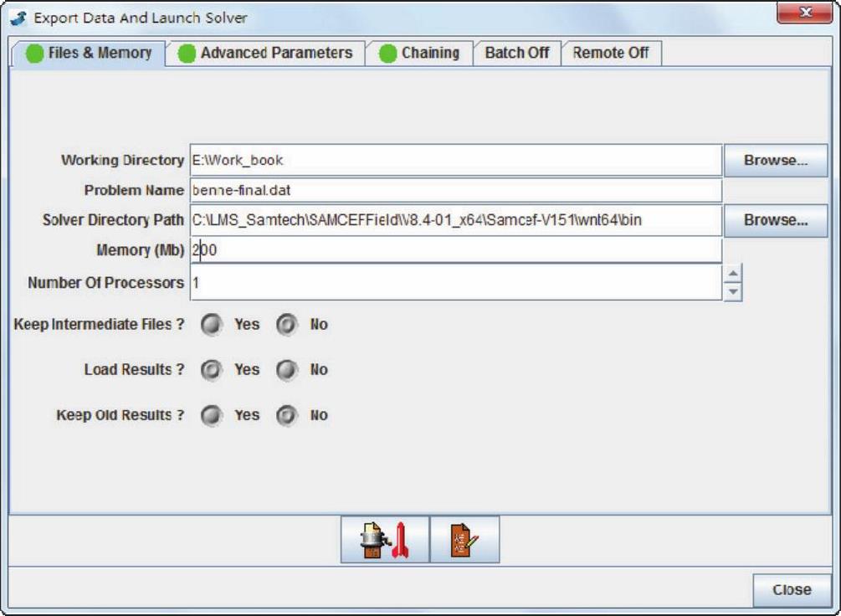Click the Problem Name text field

(x=455, y=190)
